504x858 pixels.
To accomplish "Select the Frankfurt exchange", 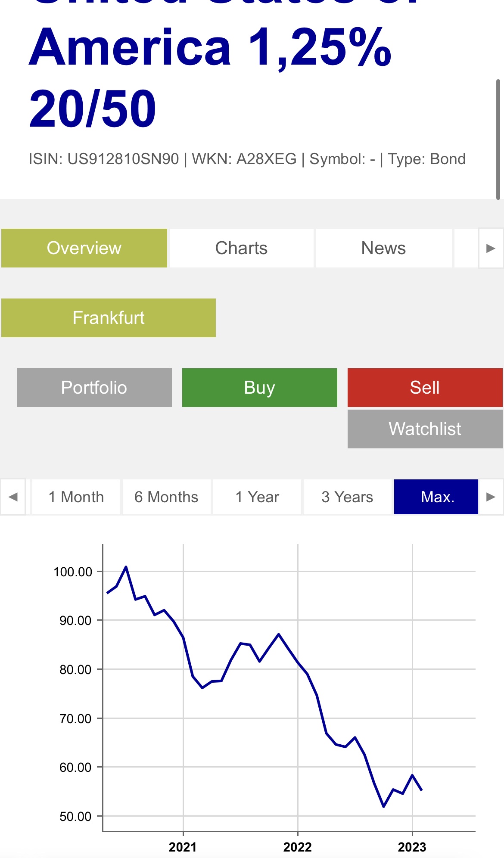I will [x=108, y=318].
